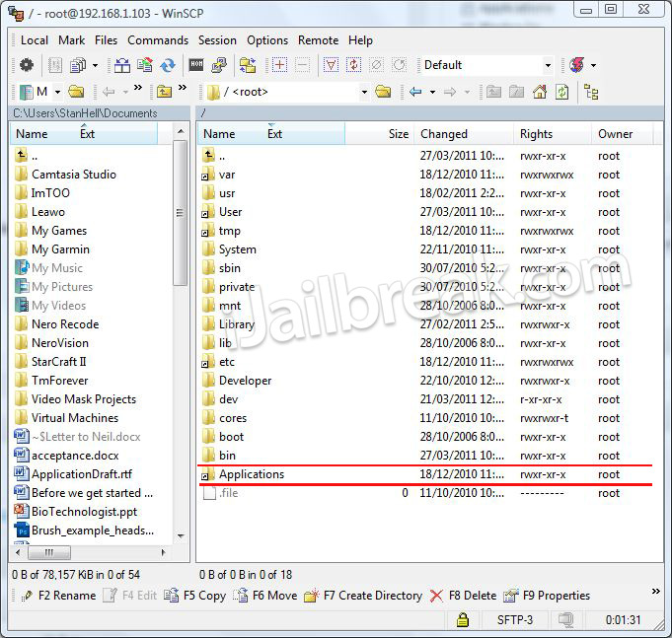Click F7 Create Directory button
The image size is (672, 638).
363,596
